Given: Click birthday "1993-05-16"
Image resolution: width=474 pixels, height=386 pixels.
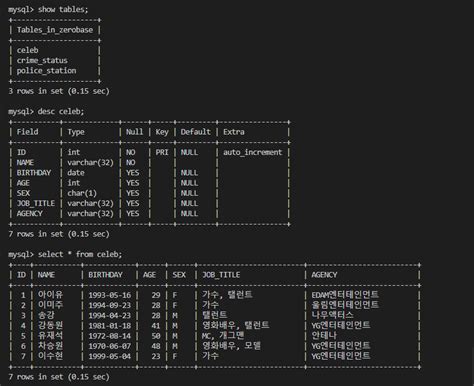Looking at the screenshot, I should pyautogui.click(x=110, y=295).
